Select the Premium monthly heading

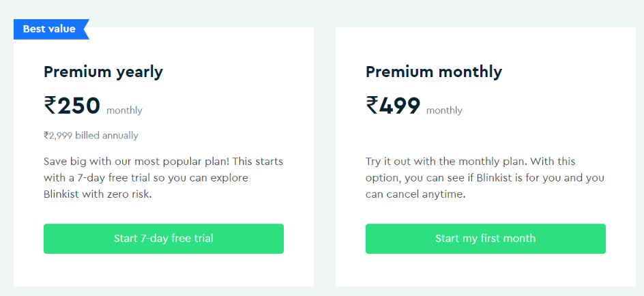433,72
